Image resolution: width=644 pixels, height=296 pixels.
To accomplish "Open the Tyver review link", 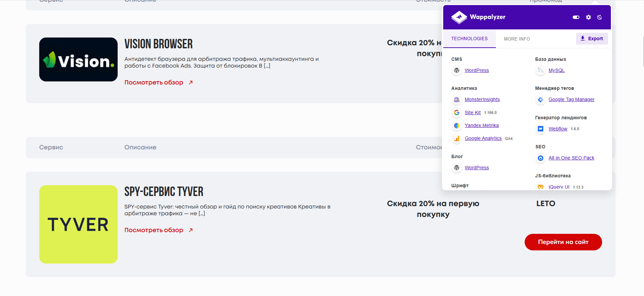I will (154, 230).
